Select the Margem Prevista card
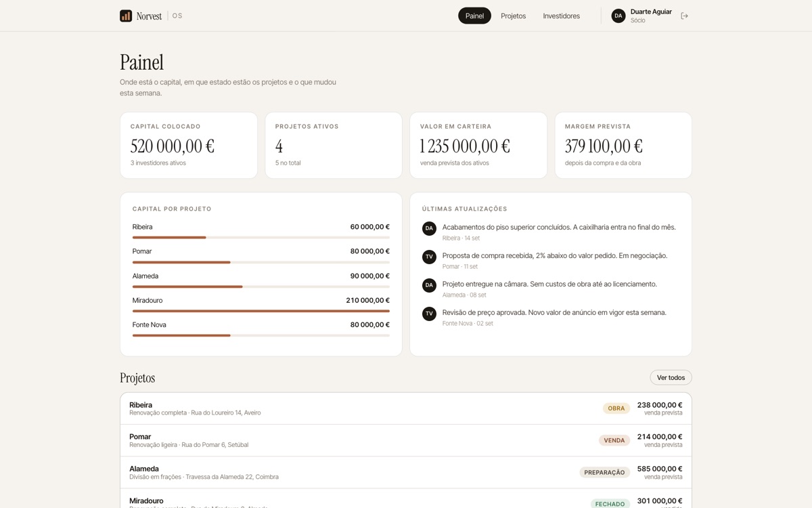The image size is (812, 508). pos(623,145)
